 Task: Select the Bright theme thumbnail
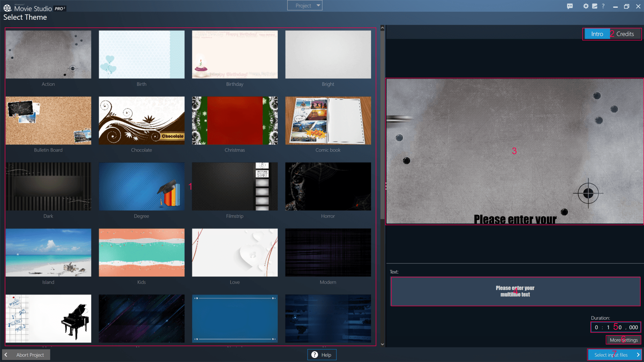click(328, 55)
